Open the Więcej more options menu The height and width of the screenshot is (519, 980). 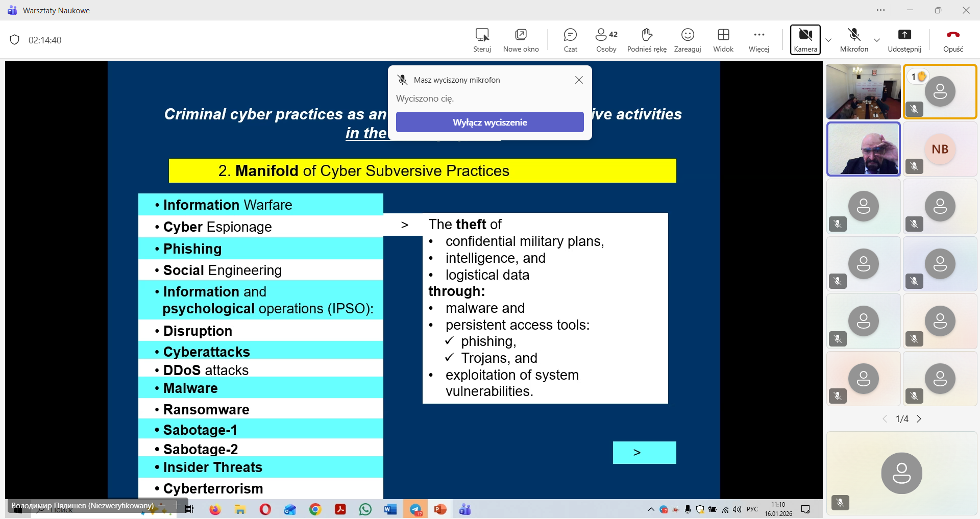759,40
